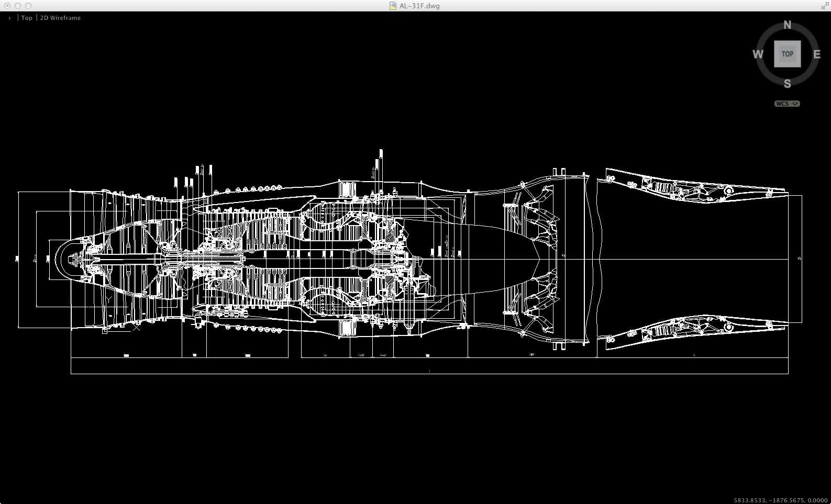Image resolution: width=831 pixels, height=504 pixels.
Task: Minimize the drawing window
Action: (18, 6)
